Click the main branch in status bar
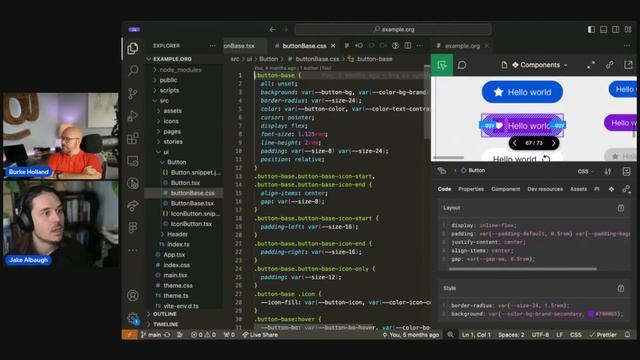Screen dimensions: 640x360 151,335
